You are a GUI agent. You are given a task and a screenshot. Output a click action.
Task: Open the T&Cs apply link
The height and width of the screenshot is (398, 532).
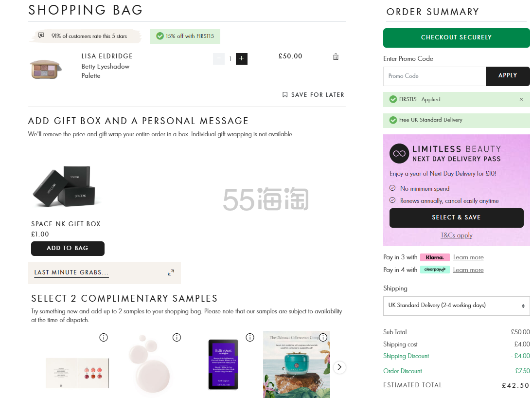coord(457,235)
